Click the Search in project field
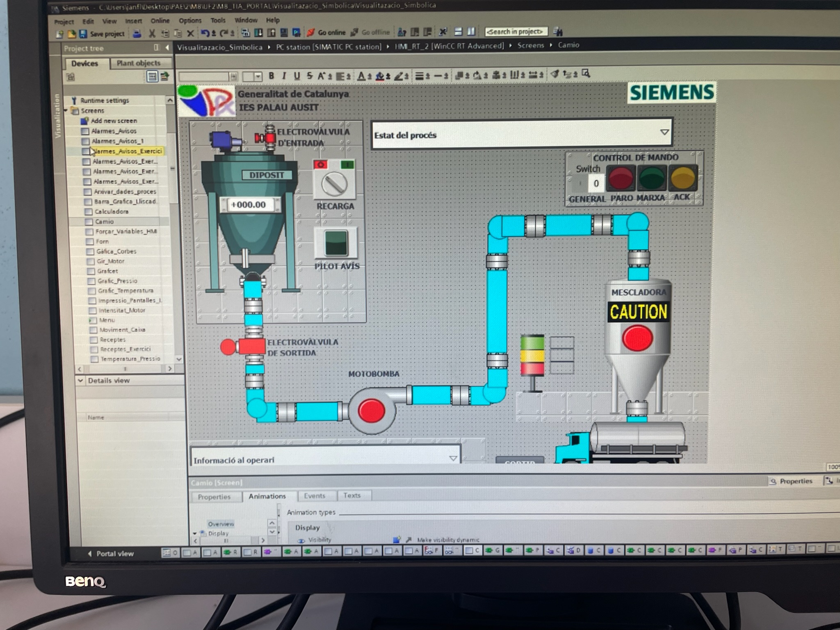This screenshot has width=840, height=630. click(x=516, y=32)
